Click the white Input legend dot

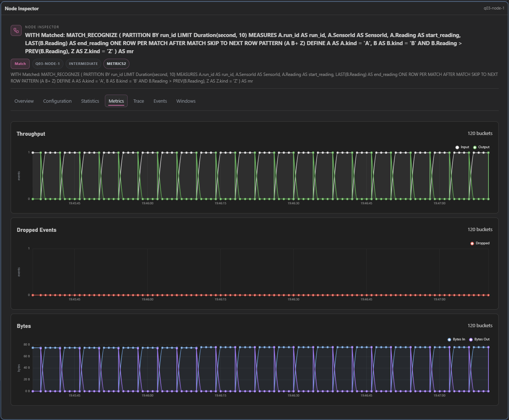click(x=457, y=147)
